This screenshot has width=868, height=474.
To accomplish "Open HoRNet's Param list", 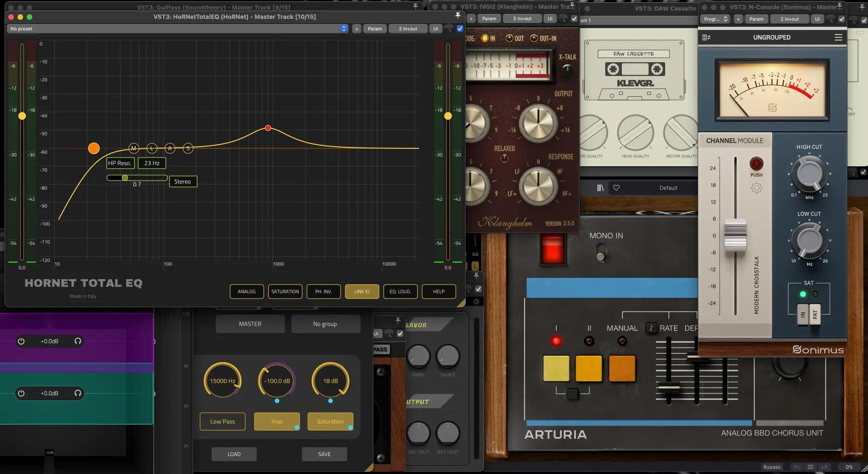I will (x=375, y=28).
